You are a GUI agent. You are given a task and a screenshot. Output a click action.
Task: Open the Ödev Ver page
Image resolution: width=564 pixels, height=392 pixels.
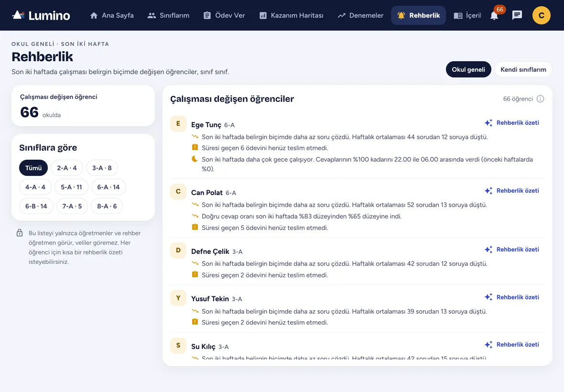pos(224,15)
